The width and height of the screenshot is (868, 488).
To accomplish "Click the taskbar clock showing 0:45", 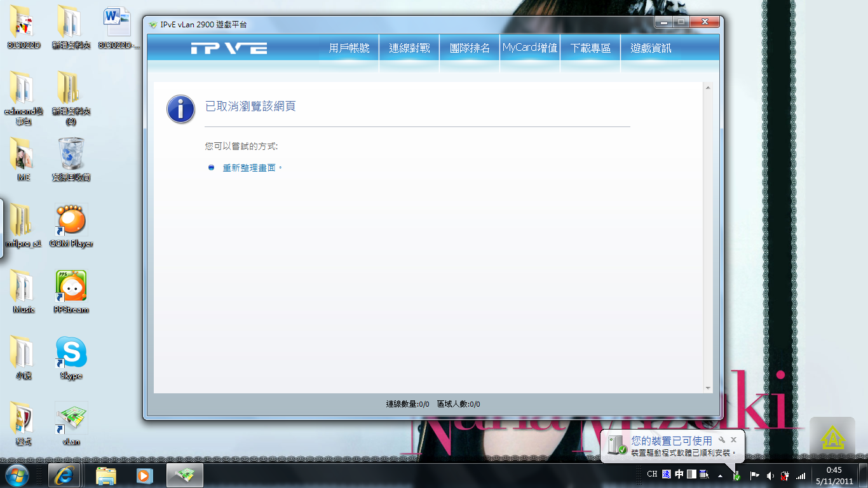I will tap(834, 475).
